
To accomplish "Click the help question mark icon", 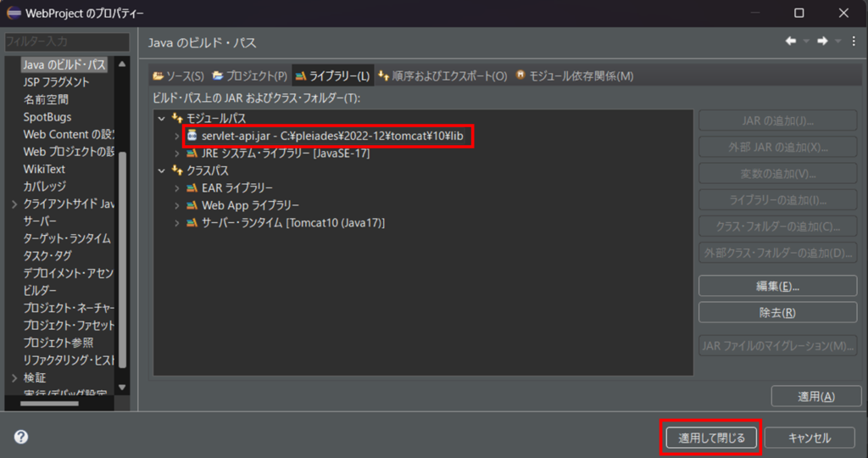I will click(21, 437).
